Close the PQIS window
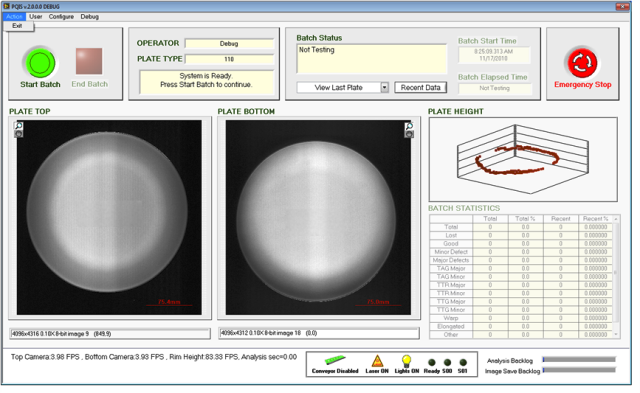 click(x=622, y=7)
